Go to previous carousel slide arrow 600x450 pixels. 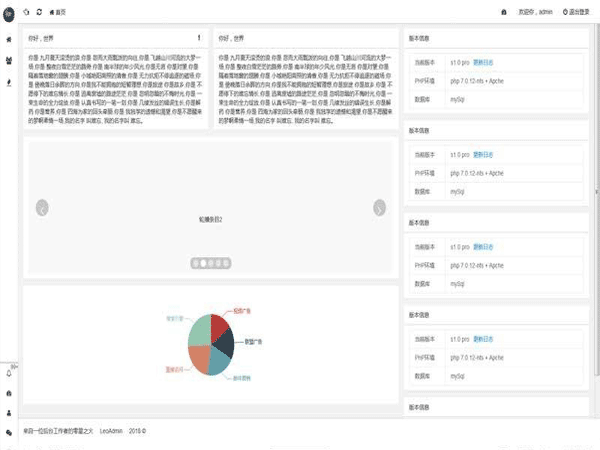pos(42,208)
